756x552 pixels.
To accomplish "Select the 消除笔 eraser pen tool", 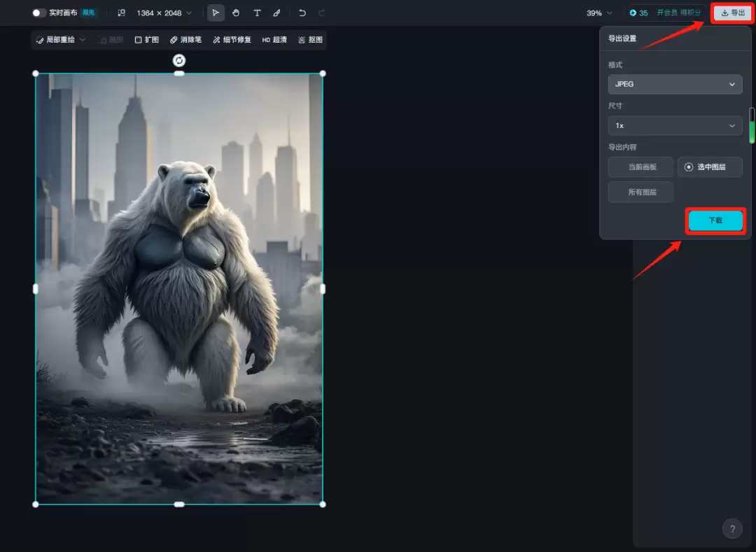I will click(185, 39).
